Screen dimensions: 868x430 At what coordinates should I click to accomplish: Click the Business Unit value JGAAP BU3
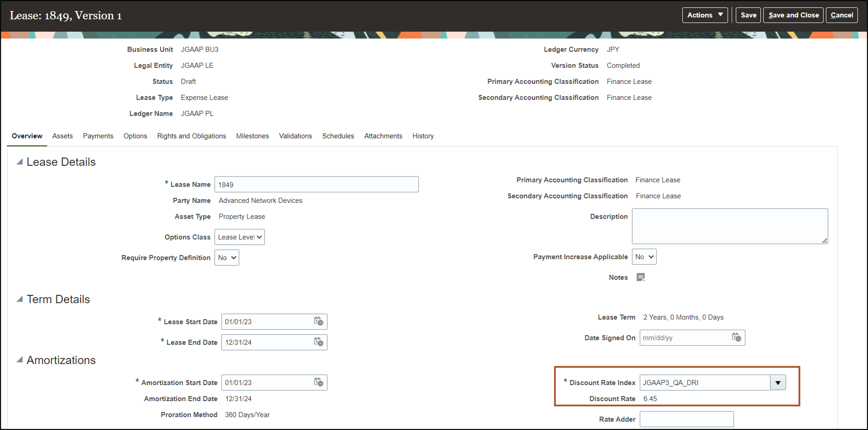[199, 49]
